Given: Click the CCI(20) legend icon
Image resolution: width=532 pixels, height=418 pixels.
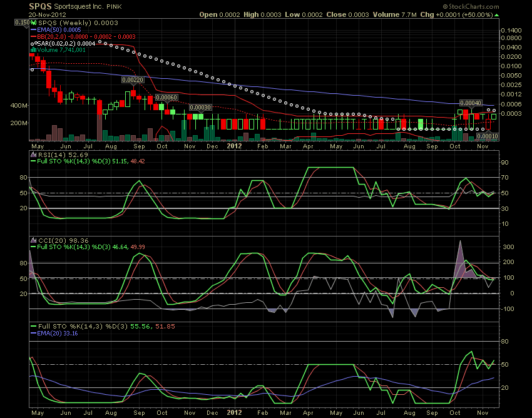Looking at the screenshot, I should click(x=34, y=240).
